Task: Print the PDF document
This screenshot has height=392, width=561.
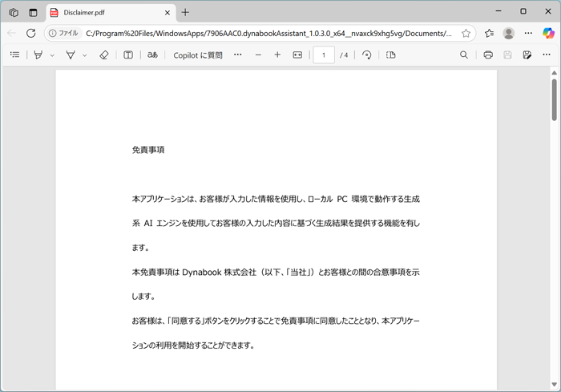Action: (488, 55)
